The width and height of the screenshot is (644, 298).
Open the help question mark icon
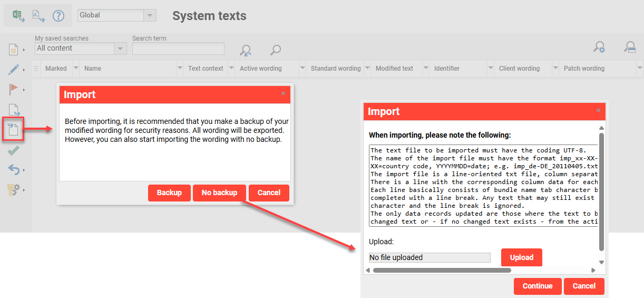pyautogui.click(x=58, y=16)
